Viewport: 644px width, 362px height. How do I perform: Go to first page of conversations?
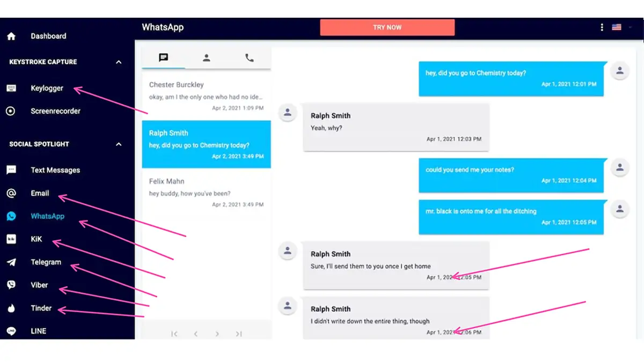pyautogui.click(x=174, y=334)
